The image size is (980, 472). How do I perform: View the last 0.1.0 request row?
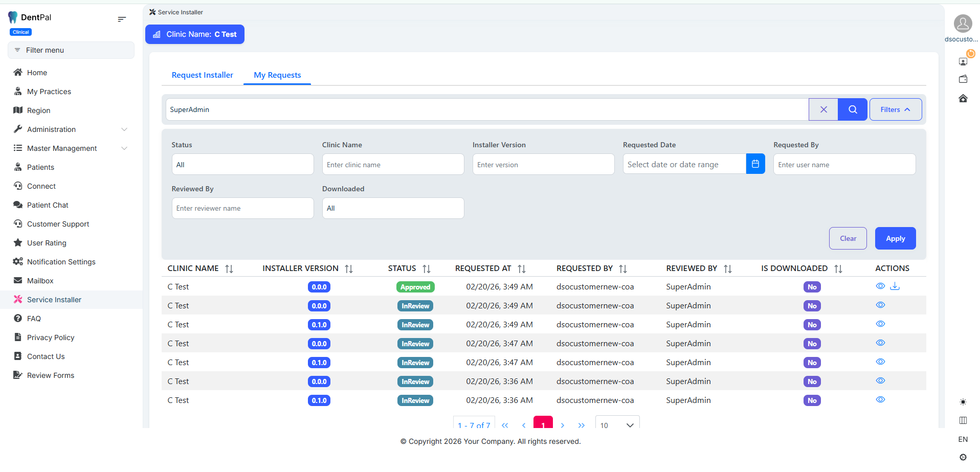(x=880, y=400)
